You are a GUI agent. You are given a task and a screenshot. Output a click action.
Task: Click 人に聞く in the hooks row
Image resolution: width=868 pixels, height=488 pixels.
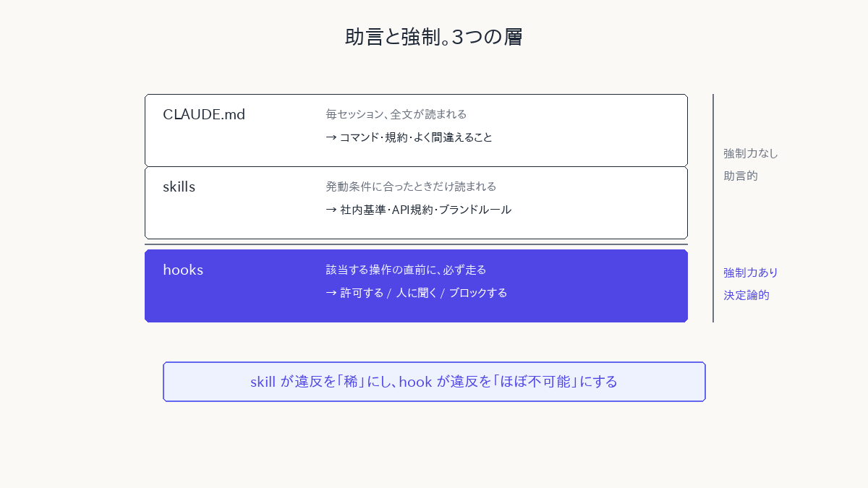tap(417, 293)
